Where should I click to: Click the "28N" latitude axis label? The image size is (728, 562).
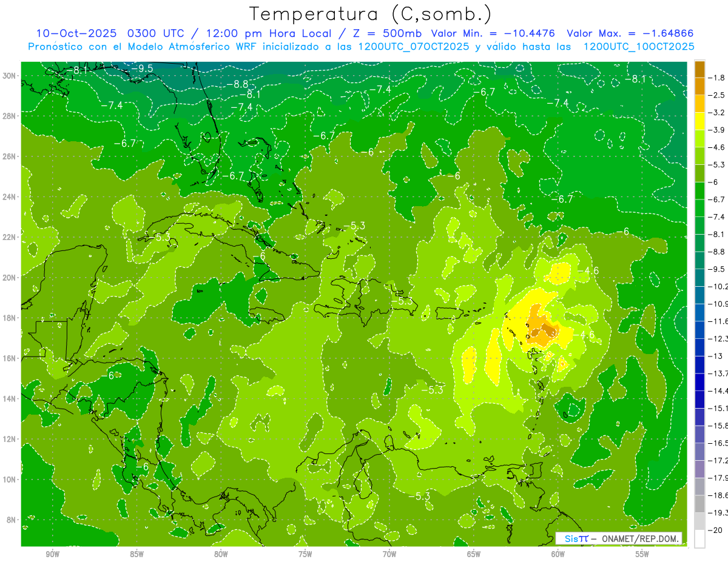pos(8,116)
